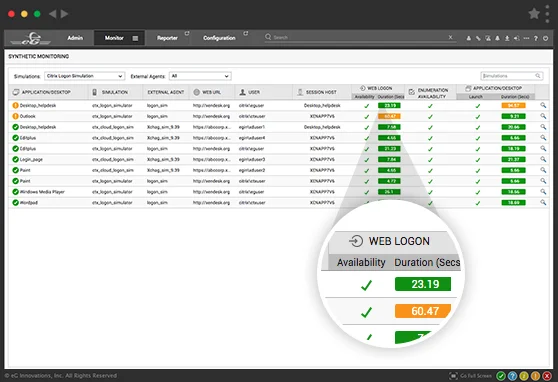Open the user profile icon in toolbar
The height and width of the screenshot is (382, 558).
point(469,38)
